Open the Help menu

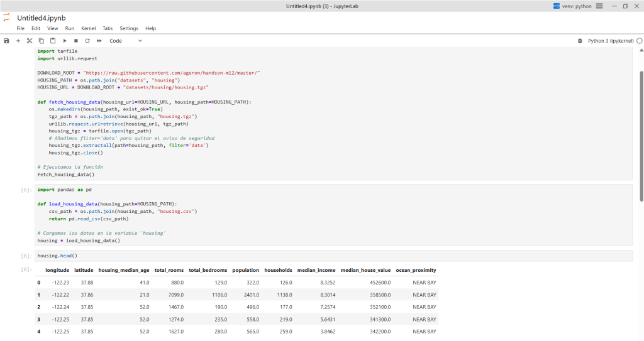(151, 28)
